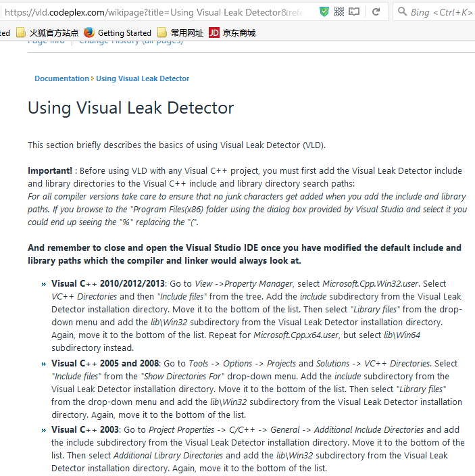Image resolution: width=475 pixels, height=476 pixels.
Task: Click the 'Important!' bold text
Action: coord(50,170)
